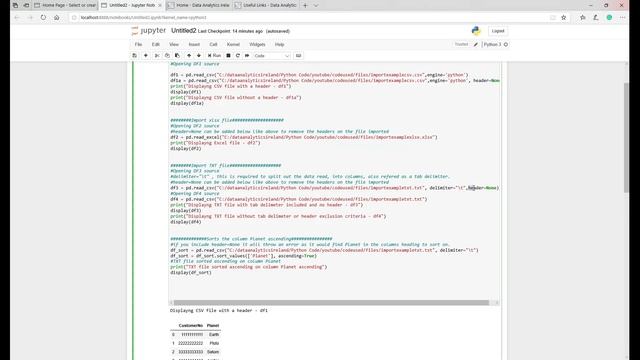Open the Insert menu
Viewport: 640px width, 360px height.
194,44
